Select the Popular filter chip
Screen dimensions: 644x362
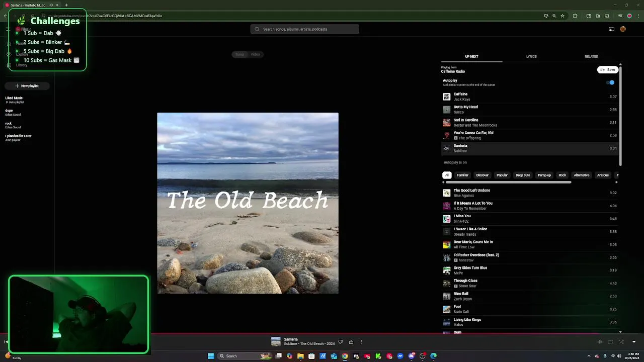(x=502, y=175)
